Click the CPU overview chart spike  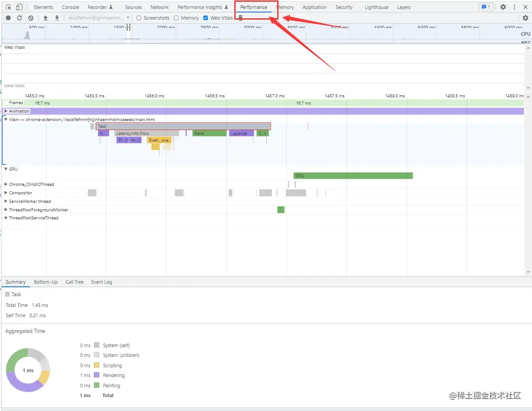pos(27,35)
